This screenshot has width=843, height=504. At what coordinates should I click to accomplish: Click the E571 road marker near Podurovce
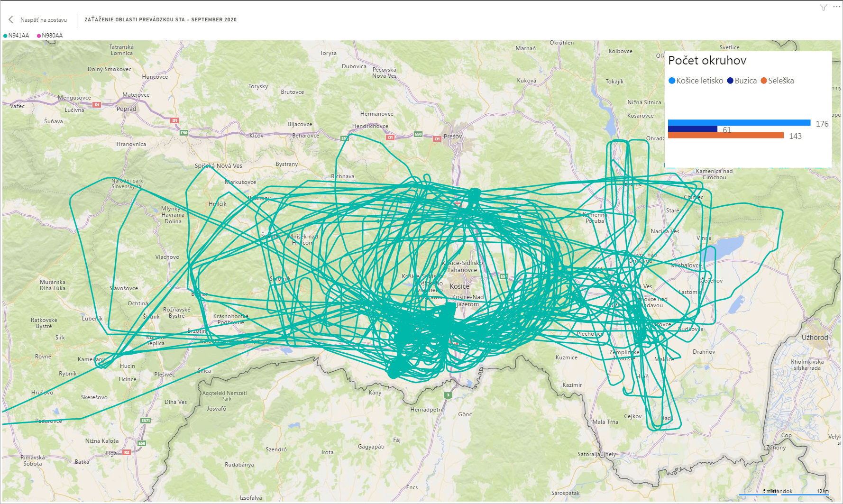click(146, 421)
